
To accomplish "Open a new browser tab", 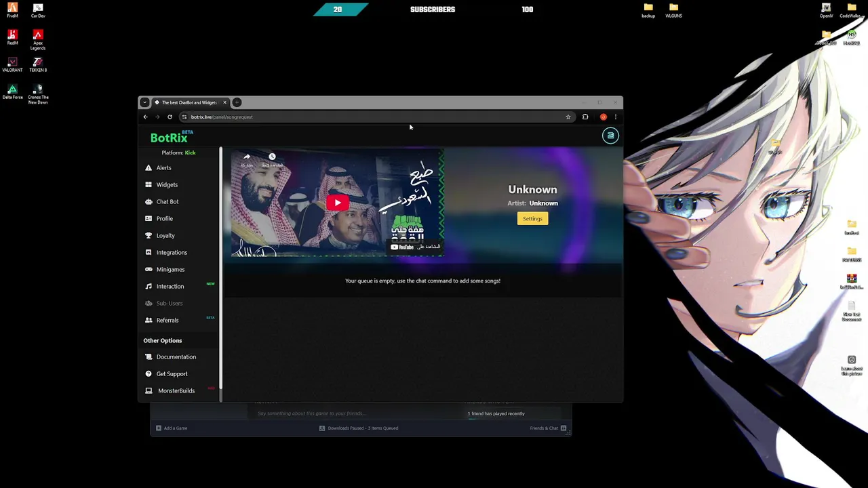I will pos(237,102).
